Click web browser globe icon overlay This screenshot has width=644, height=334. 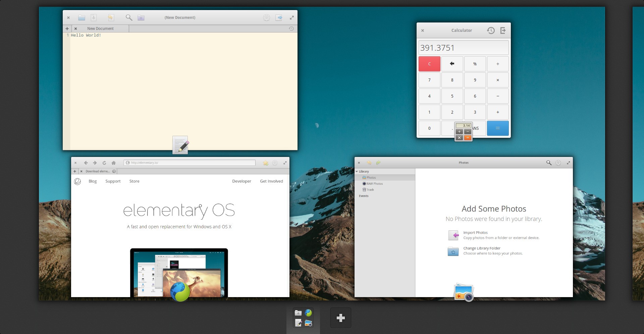tap(180, 291)
